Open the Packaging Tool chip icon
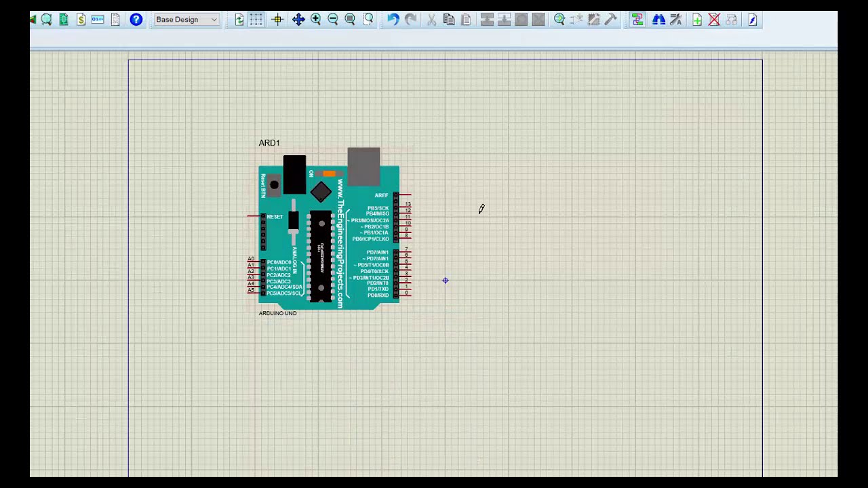Image resolution: width=868 pixels, height=488 pixels. pos(593,20)
